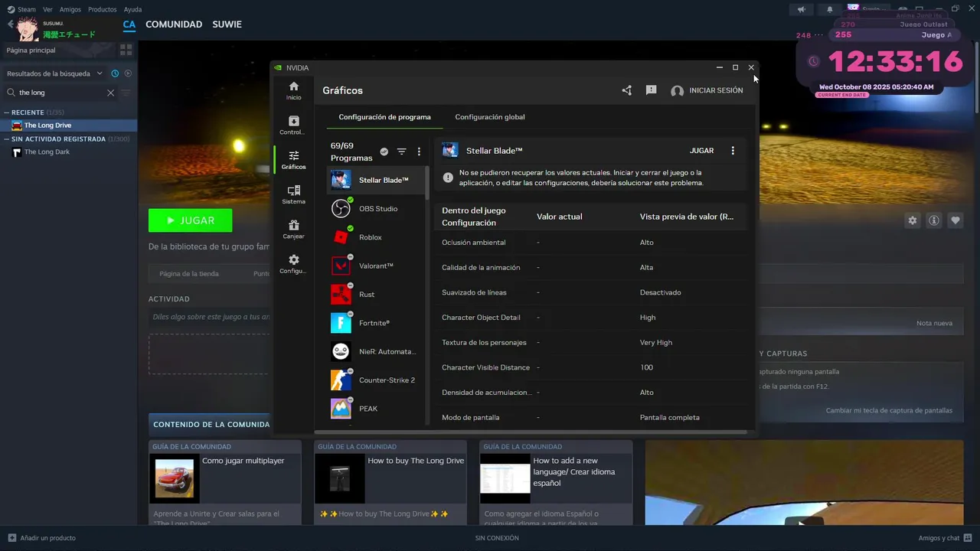Open the three-dot menu next to JUGAR for Stellar Blade
980x551 pixels.
pos(733,151)
